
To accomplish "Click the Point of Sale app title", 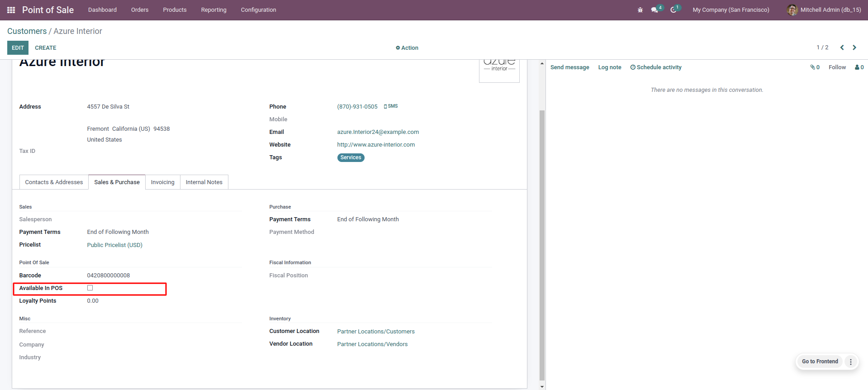I will coord(48,10).
